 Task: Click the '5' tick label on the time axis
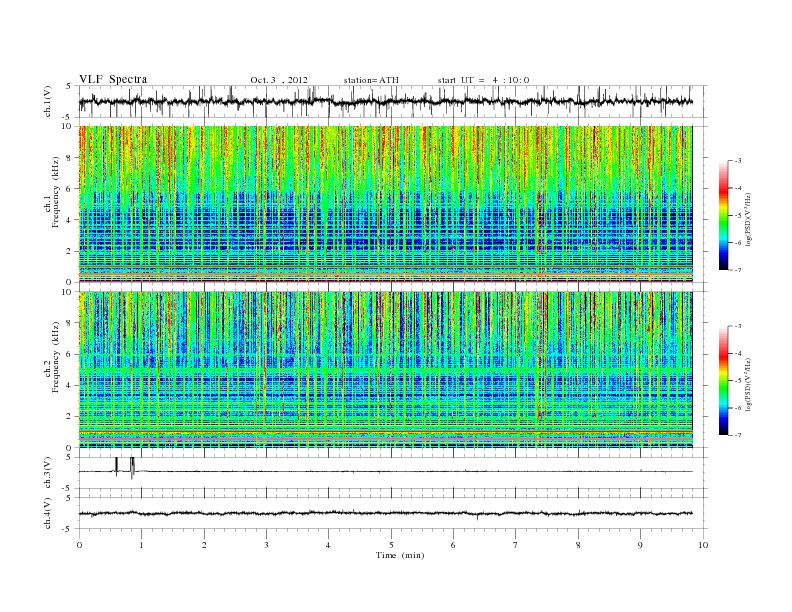[x=391, y=545]
